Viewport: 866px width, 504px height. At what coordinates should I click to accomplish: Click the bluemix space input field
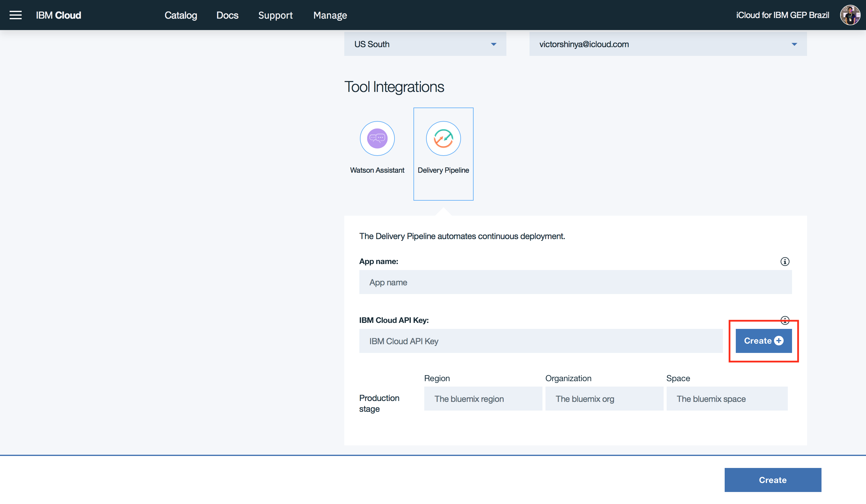click(x=727, y=399)
